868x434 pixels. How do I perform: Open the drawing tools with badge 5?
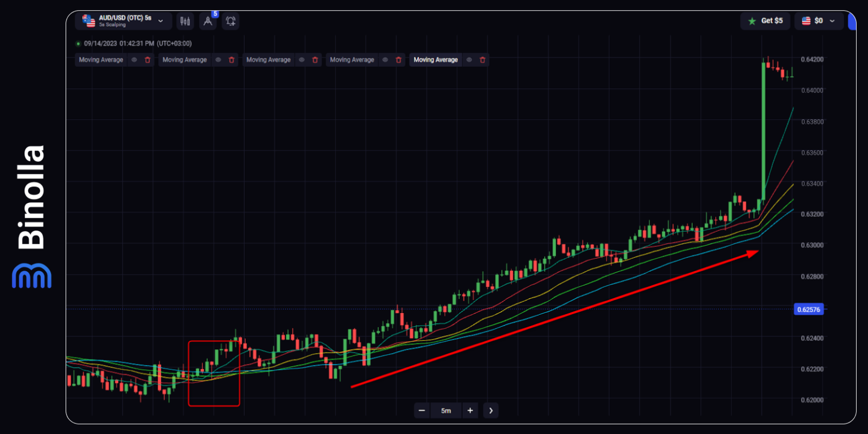[x=207, y=20]
